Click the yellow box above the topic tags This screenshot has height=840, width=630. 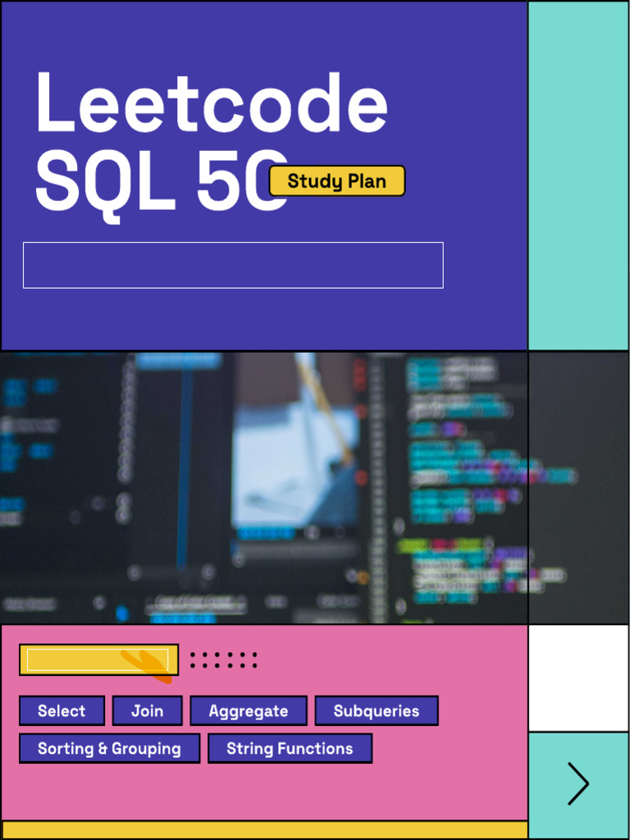[x=98, y=660]
